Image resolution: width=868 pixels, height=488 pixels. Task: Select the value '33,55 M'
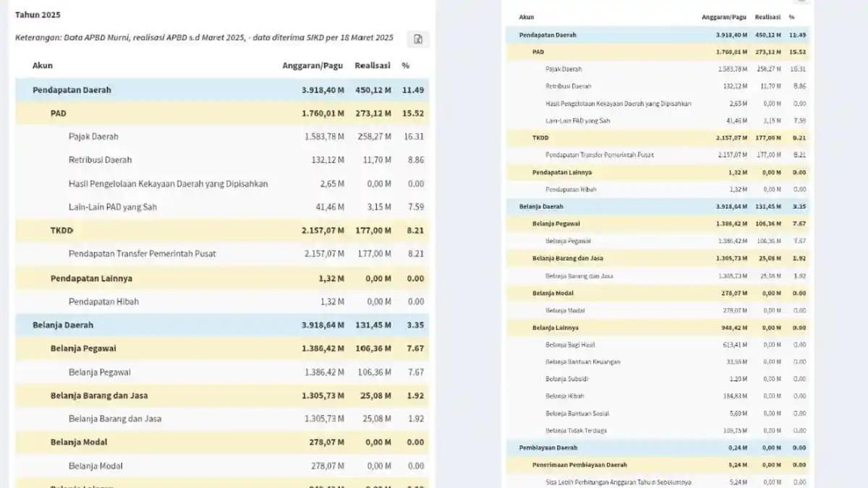tap(736, 361)
